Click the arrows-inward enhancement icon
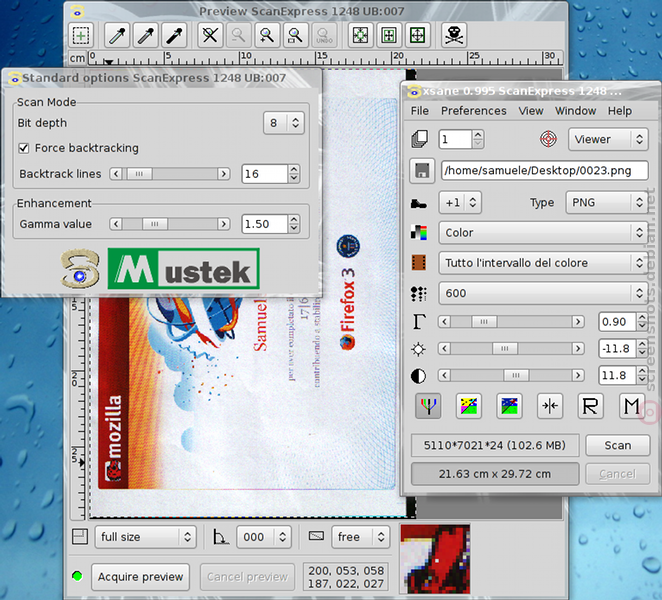Viewport: 662px width, 600px height. pyautogui.click(x=550, y=406)
